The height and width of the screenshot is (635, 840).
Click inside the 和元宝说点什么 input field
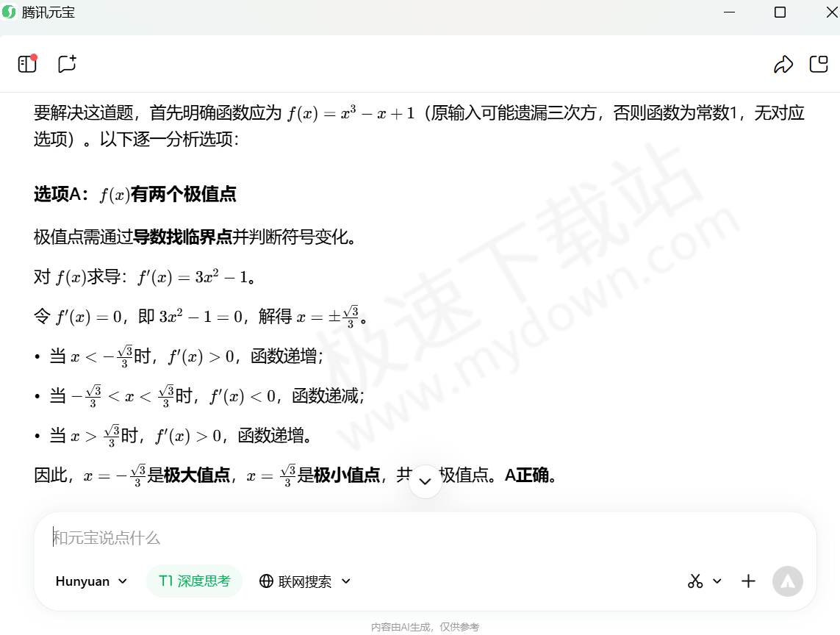(294, 538)
